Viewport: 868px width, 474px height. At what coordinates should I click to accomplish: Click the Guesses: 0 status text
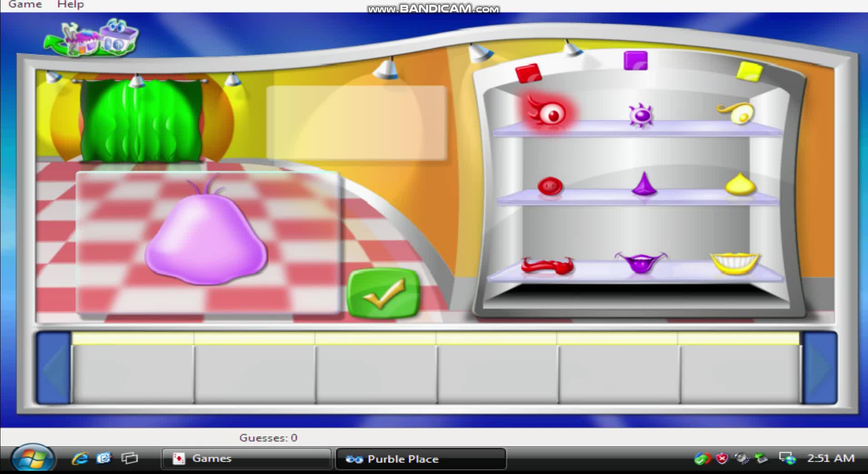[x=268, y=438]
